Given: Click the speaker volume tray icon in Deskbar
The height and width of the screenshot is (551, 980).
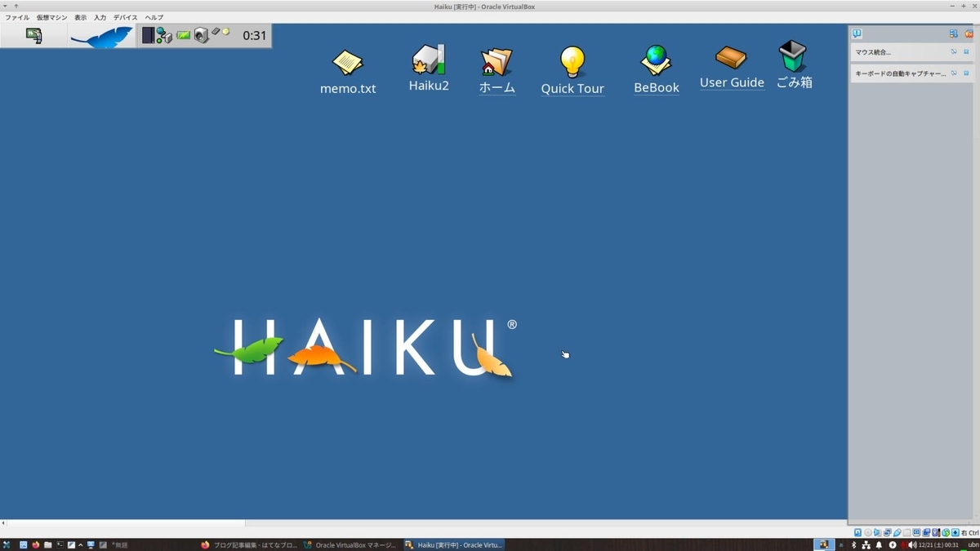Looking at the screenshot, I should click(x=201, y=36).
